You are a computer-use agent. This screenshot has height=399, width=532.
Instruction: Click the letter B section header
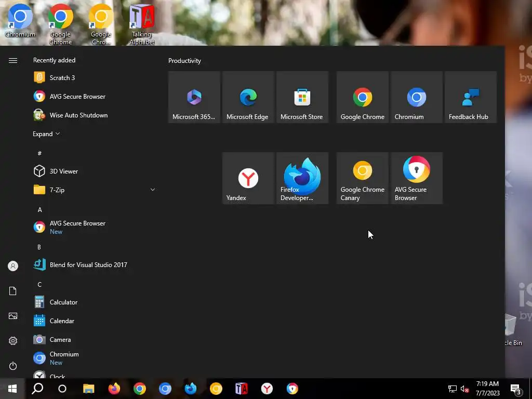[x=39, y=247]
